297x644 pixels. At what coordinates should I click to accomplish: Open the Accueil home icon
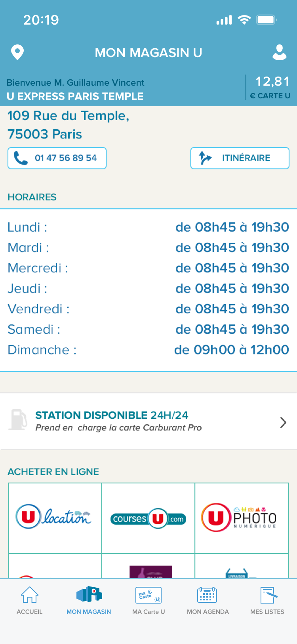(29, 595)
